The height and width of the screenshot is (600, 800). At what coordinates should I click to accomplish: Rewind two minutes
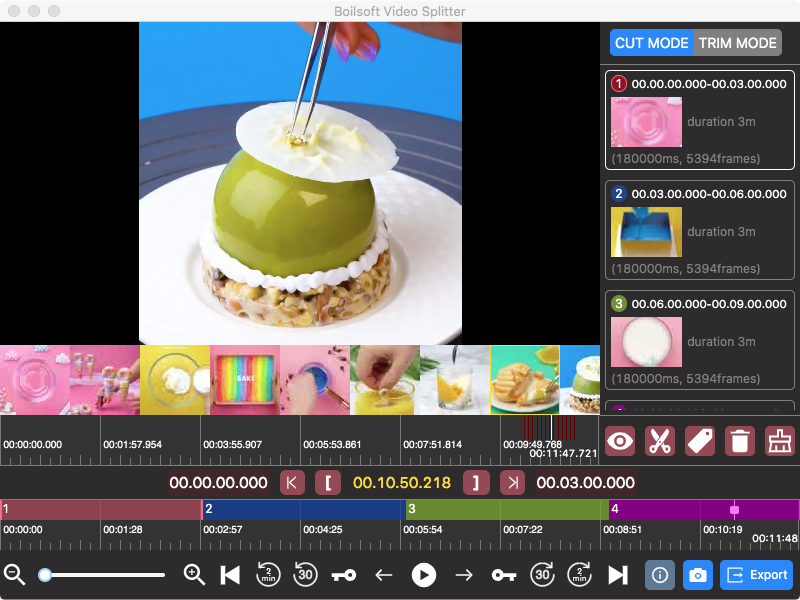pyautogui.click(x=268, y=575)
